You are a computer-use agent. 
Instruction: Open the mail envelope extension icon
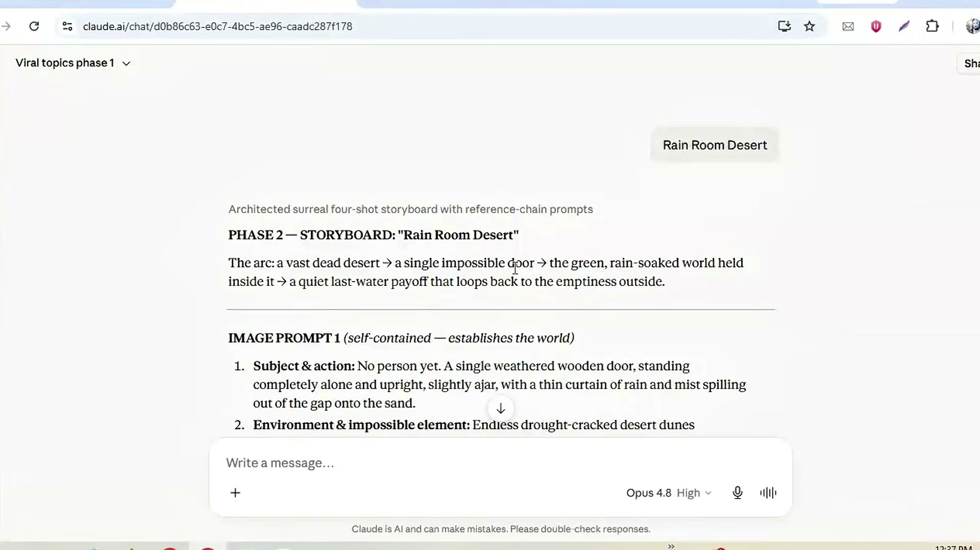pos(848,27)
